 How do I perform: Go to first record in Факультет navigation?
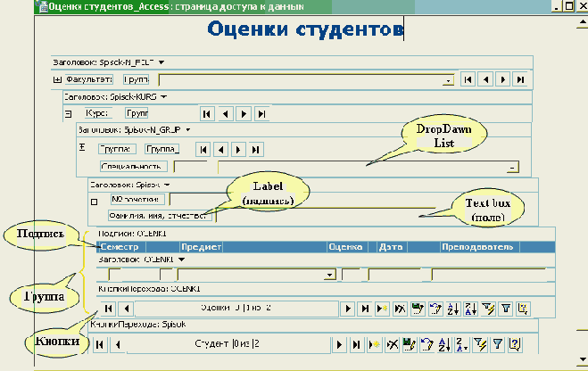pyautogui.click(x=467, y=79)
